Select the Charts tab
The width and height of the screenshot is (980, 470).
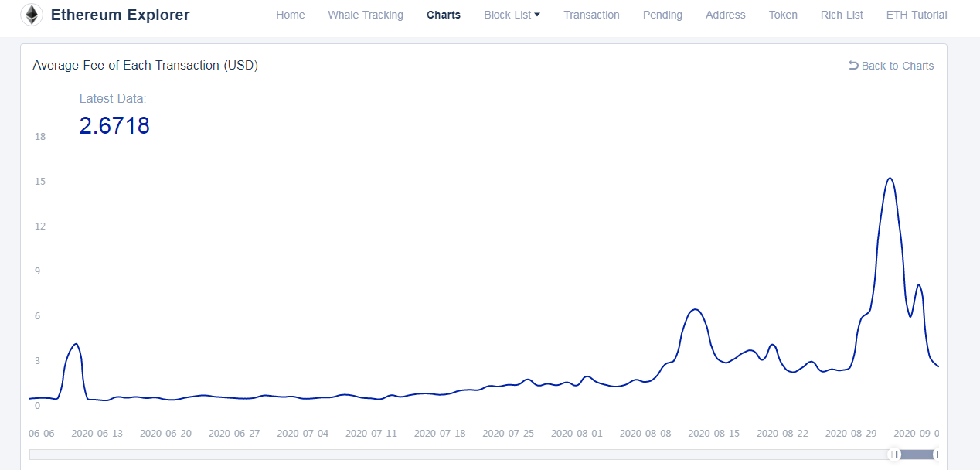pos(443,15)
